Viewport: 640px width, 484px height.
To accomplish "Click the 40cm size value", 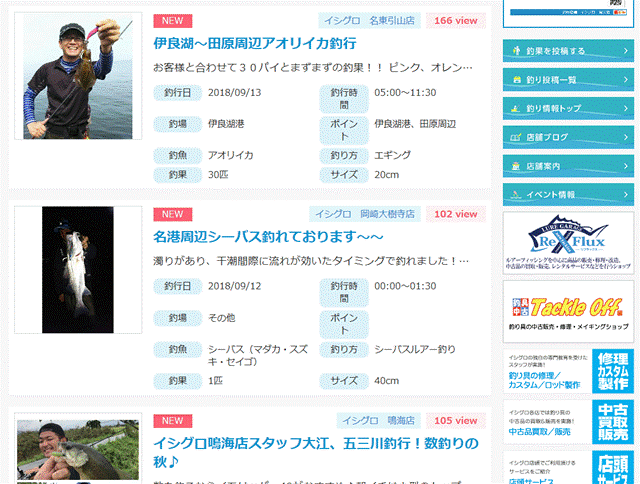I will pos(387,381).
